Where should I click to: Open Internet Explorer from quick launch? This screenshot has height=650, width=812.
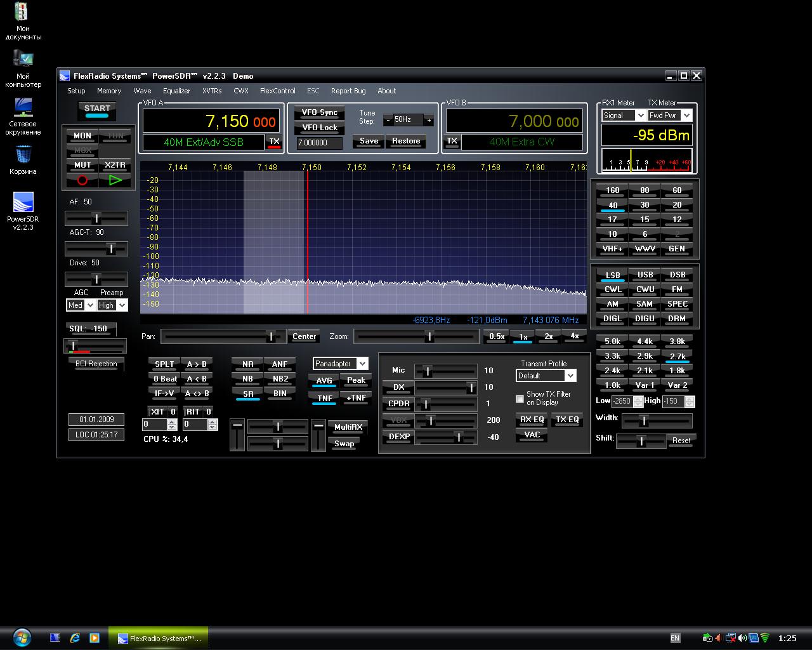[75, 638]
